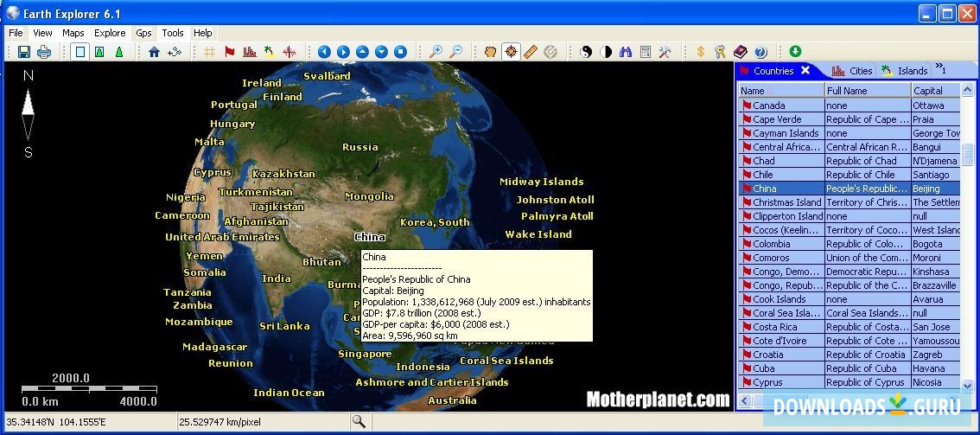980x435 pixels.
Task: Click the Australia label on the globe
Action: (453, 400)
